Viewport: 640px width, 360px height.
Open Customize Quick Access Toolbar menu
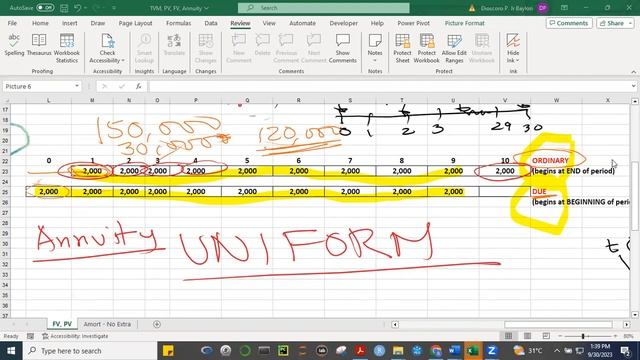114,8
